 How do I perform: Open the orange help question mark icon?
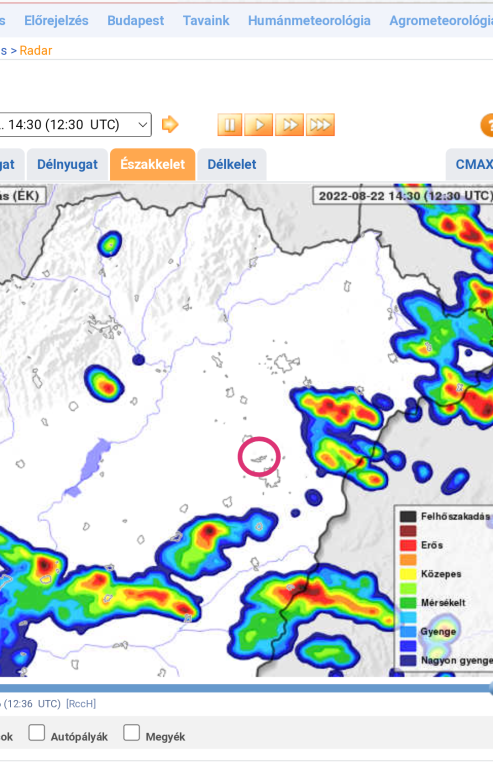click(x=487, y=125)
